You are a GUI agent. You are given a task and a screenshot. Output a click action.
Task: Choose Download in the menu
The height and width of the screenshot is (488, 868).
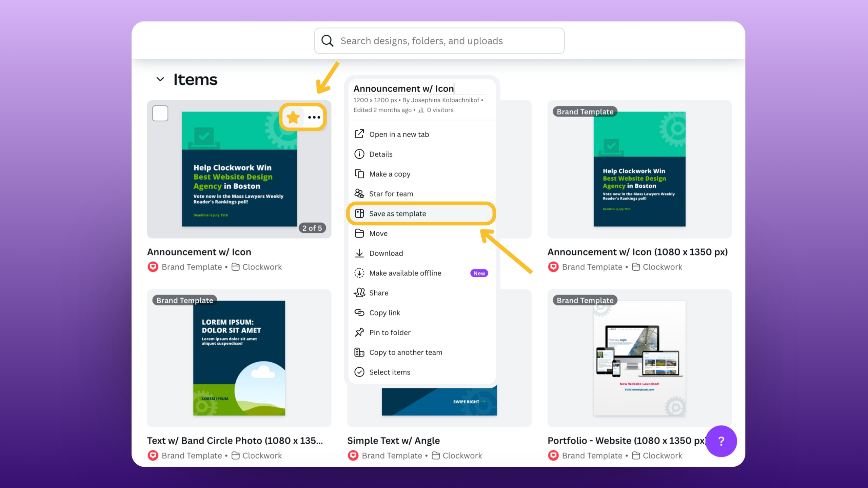tap(422, 253)
